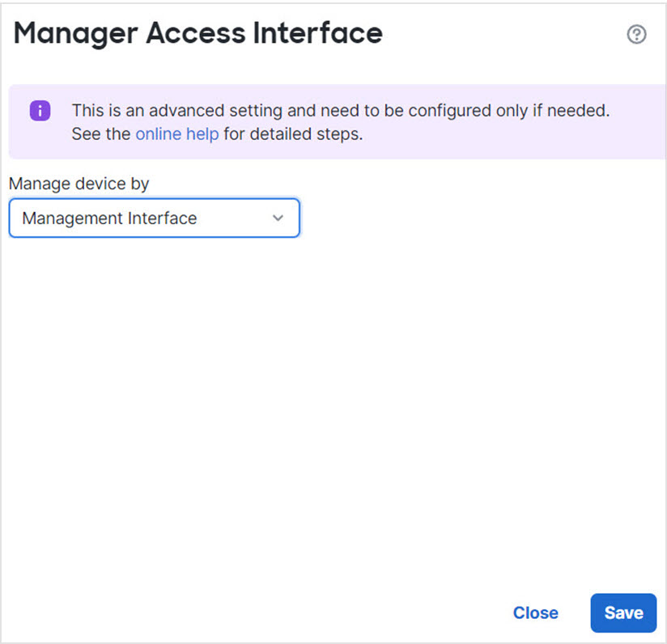Click the informational banner message

click(340, 121)
